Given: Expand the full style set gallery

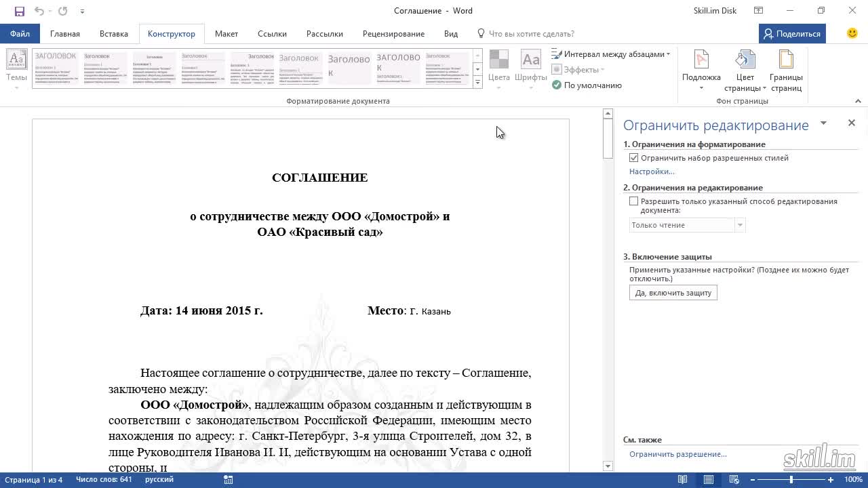Looking at the screenshot, I should pos(477,82).
